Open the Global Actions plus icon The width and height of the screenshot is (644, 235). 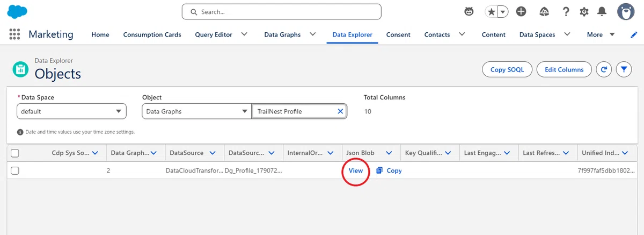[x=521, y=11]
